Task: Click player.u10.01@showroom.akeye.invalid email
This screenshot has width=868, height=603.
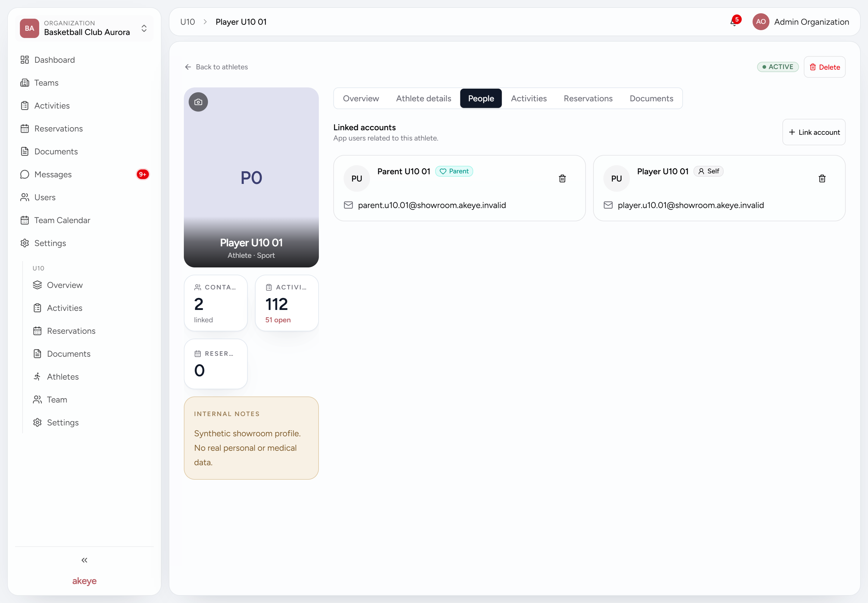Action: (x=691, y=205)
